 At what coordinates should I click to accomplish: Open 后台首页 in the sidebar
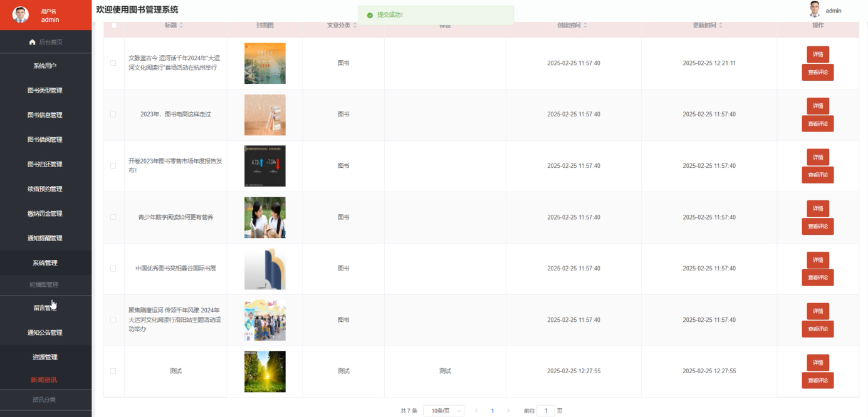click(x=46, y=42)
